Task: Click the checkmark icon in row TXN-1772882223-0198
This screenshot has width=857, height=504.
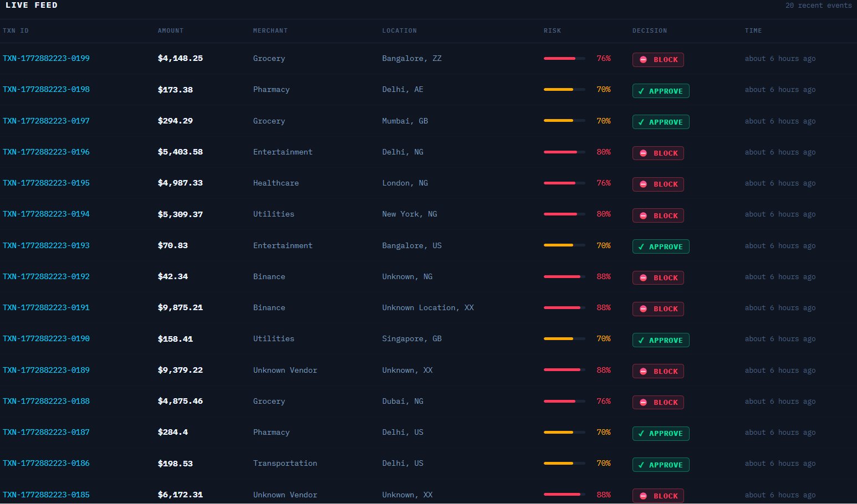Action: (641, 91)
